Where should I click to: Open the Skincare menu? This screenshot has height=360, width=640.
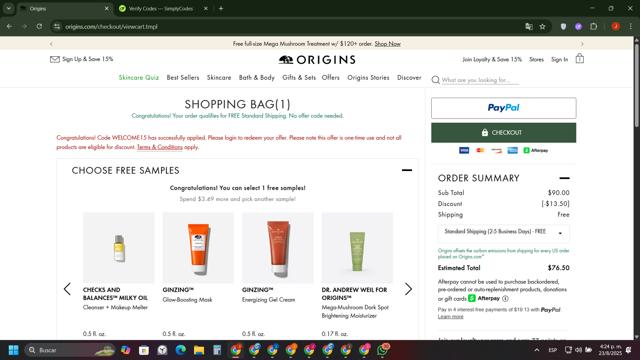click(219, 78)
